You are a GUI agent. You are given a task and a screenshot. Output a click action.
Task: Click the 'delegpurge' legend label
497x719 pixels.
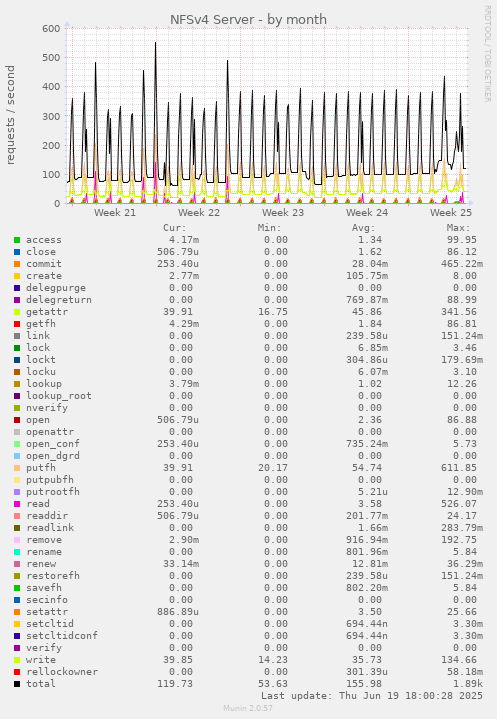tap(56, 288)
